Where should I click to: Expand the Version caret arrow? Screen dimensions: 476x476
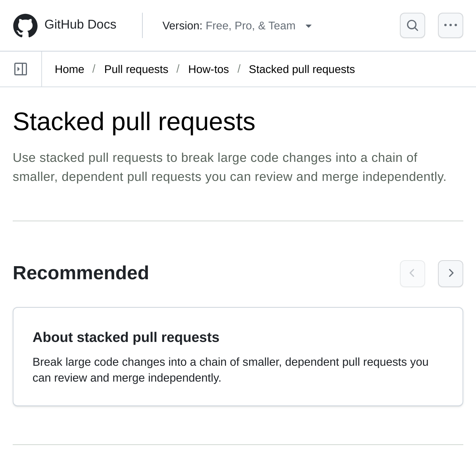coord(309,26)
